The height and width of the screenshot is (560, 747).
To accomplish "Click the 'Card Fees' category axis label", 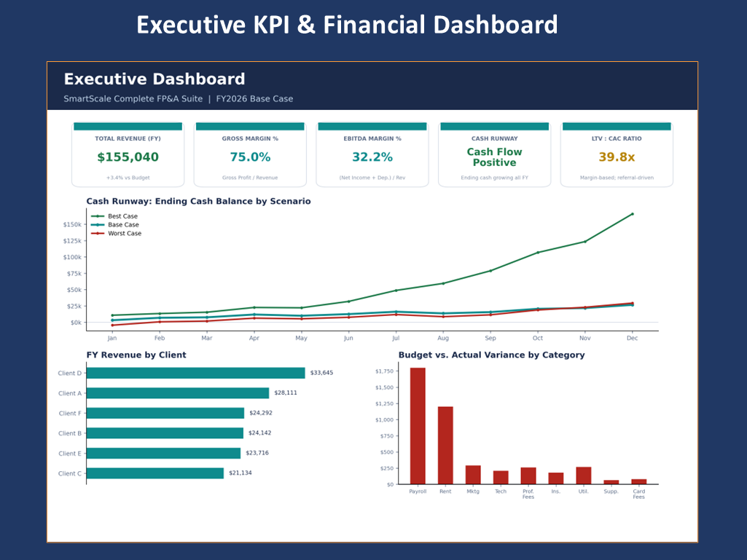I will (x=639, y=494).
